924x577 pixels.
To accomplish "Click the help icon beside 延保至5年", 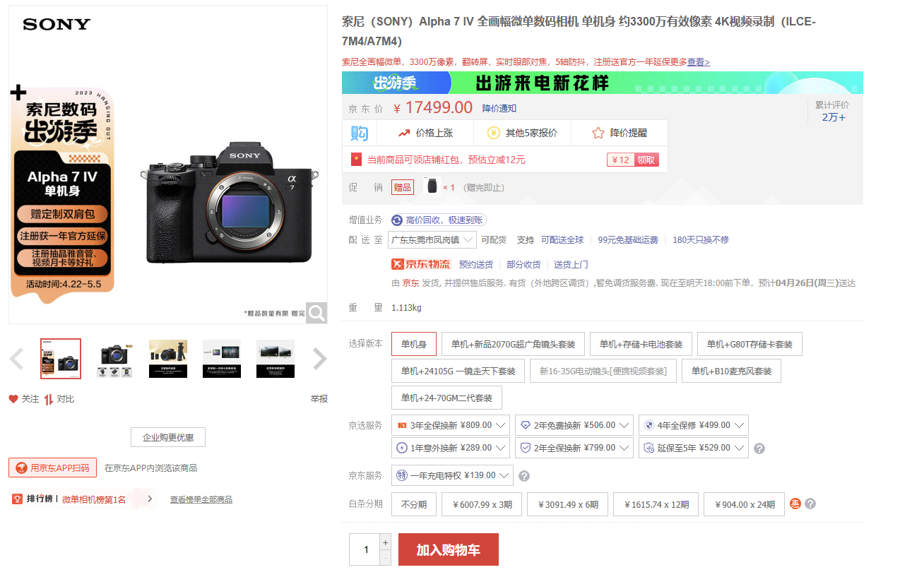I will pyautogui.click(x=759, y=448).
